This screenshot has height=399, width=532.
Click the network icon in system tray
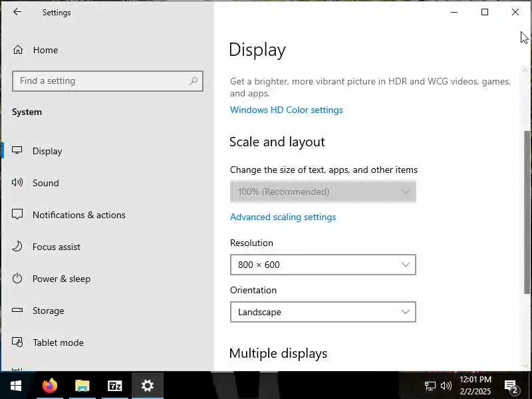tap(430, 386)
